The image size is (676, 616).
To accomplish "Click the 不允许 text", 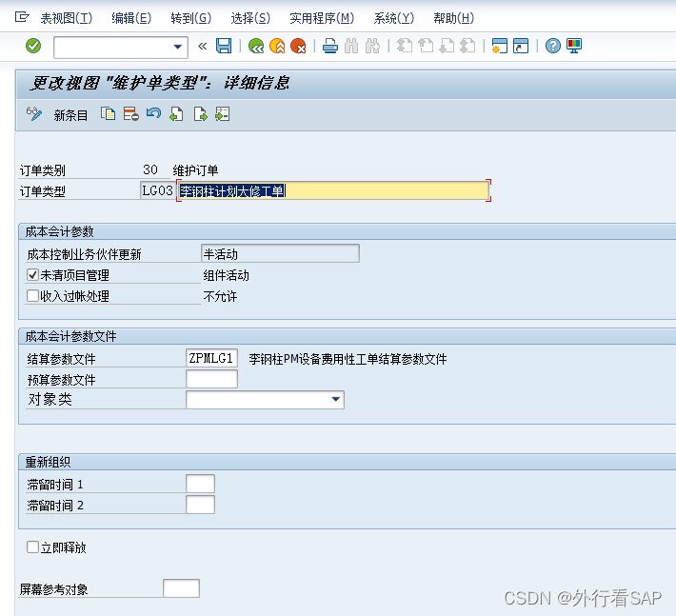I will (x=220, y=296).
